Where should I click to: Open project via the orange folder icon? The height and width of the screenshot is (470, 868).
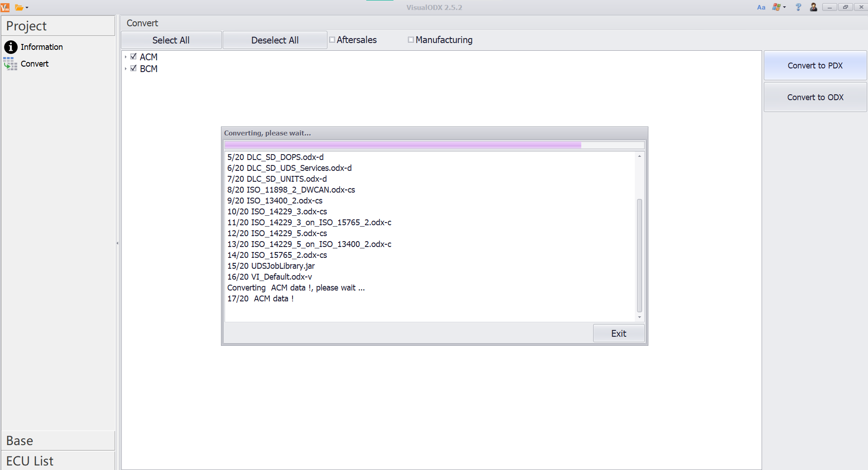pos(19,7)
